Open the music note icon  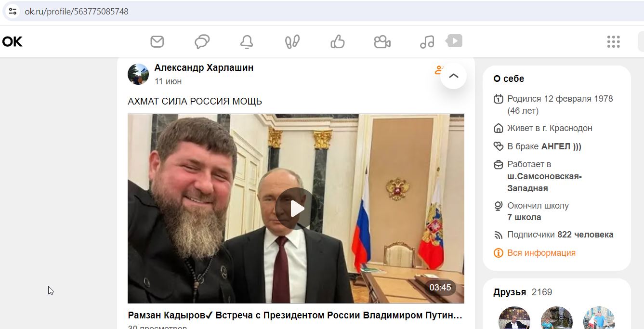(427, 42)
